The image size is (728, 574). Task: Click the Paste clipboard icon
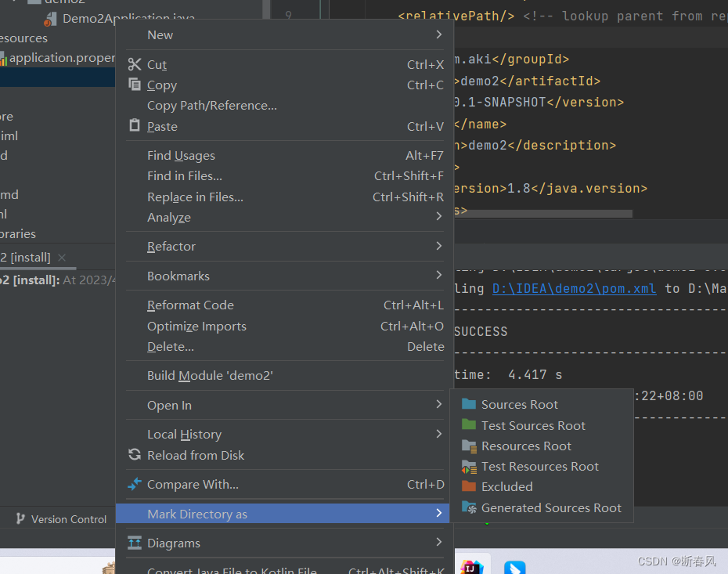(136, 126)
